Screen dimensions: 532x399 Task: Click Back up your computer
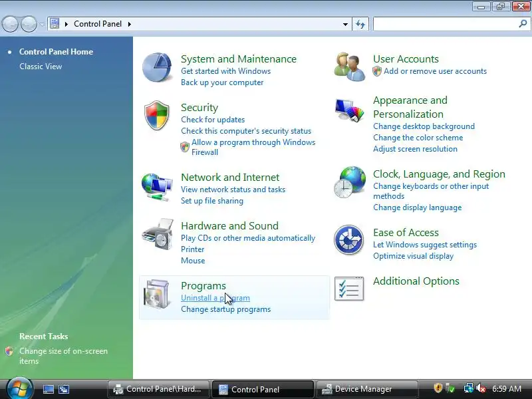[222, 82]
